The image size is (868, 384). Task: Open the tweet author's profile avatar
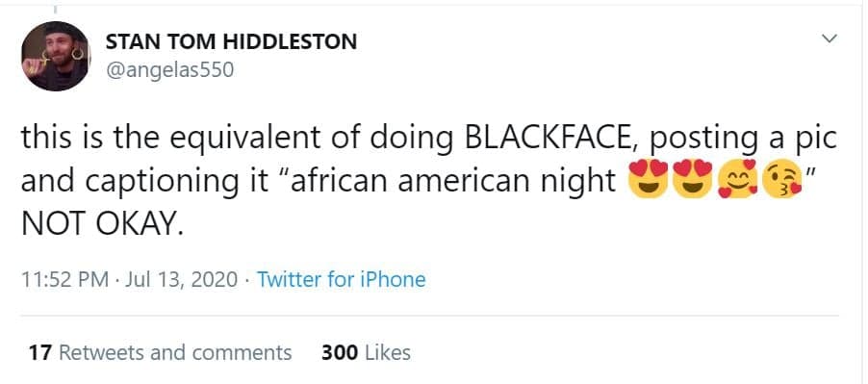pyautogui.click(x=56, y=56)
